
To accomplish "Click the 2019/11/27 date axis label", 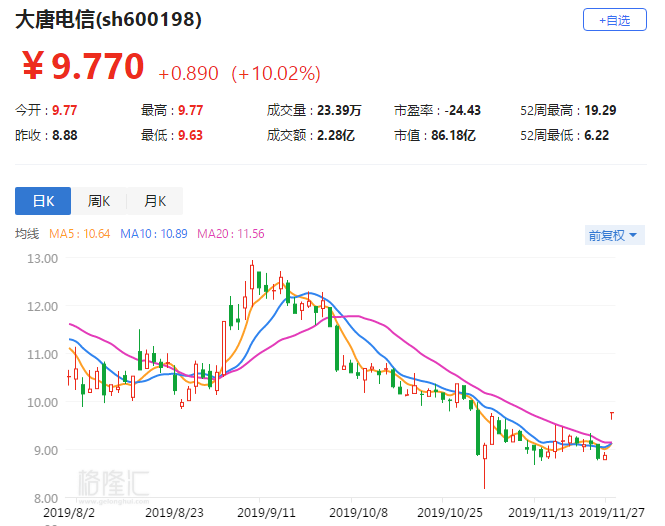I will [x=612, y=512].
